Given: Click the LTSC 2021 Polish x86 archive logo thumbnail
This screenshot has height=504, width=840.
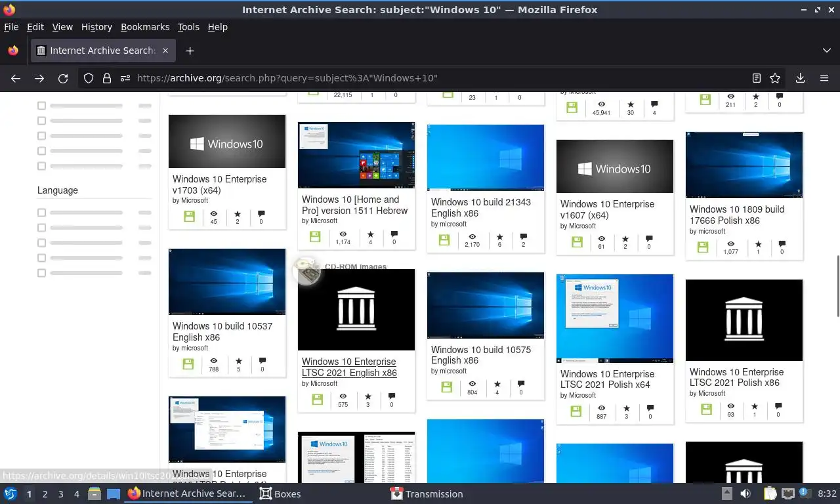Looking at the screenshot, I should pyautogui.click(x=744, y=320).
